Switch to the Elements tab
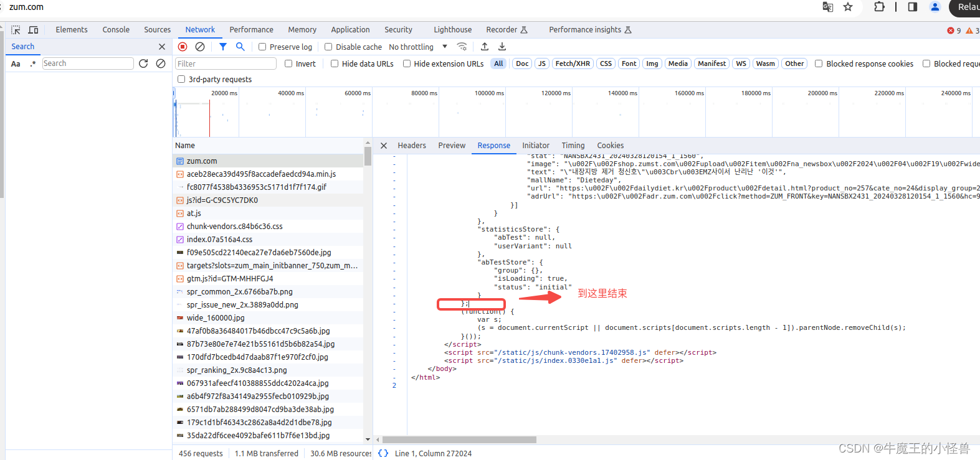The image size is (980, 460). point(72,30)
